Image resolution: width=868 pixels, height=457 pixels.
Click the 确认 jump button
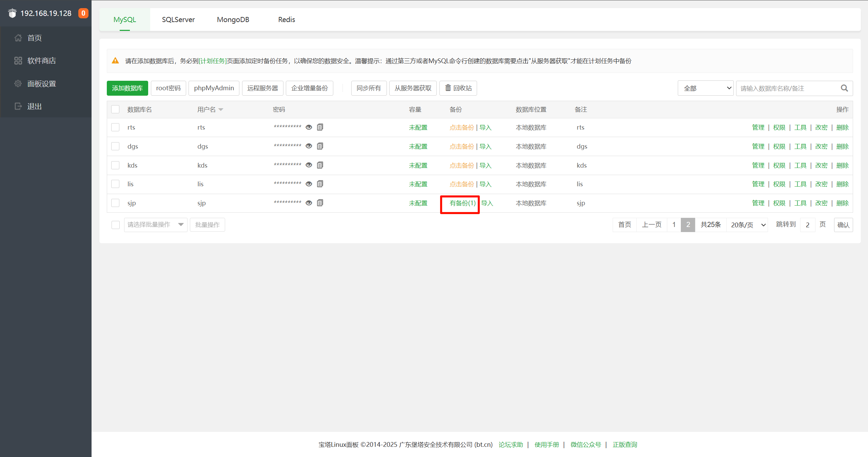[x=843, y=225]
